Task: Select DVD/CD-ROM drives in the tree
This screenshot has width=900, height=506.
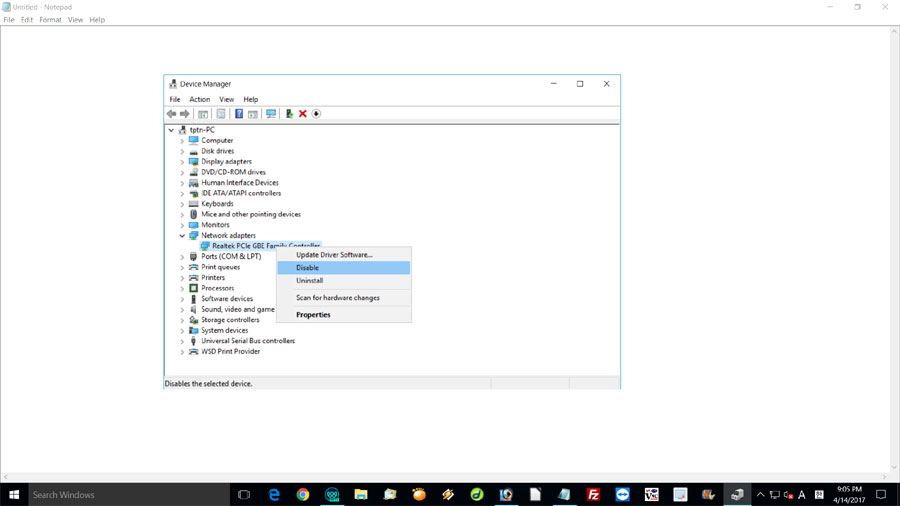Action: 233,172
